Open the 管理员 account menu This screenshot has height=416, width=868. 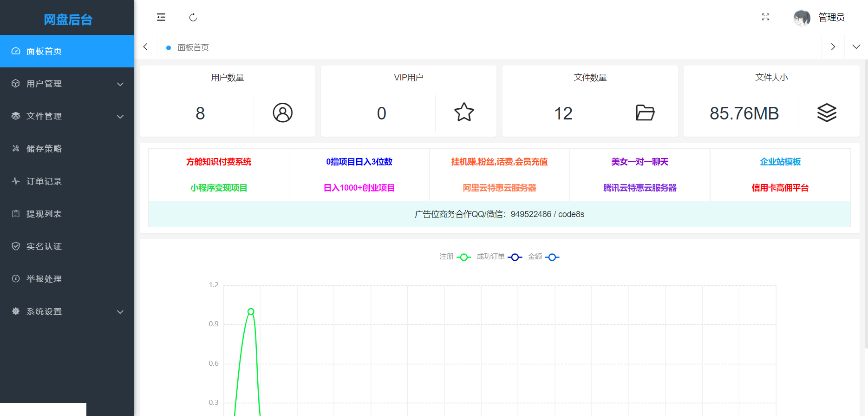tap(831, 18)
